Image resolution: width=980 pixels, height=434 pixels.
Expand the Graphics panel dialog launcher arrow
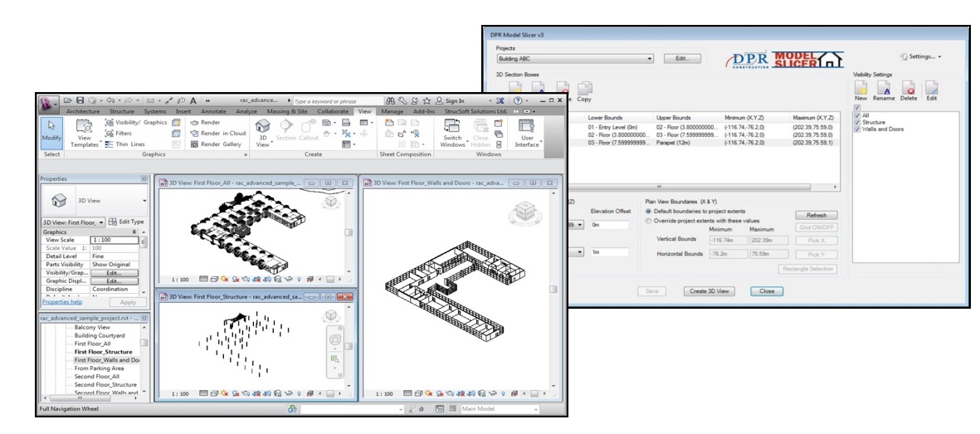tap(245, 154)
